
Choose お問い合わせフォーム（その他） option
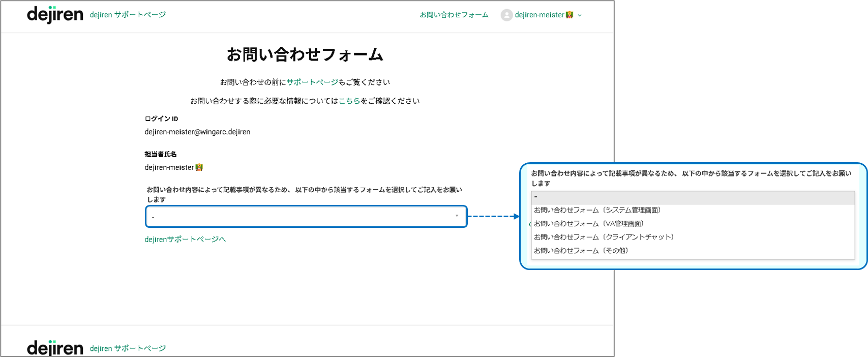581,250
